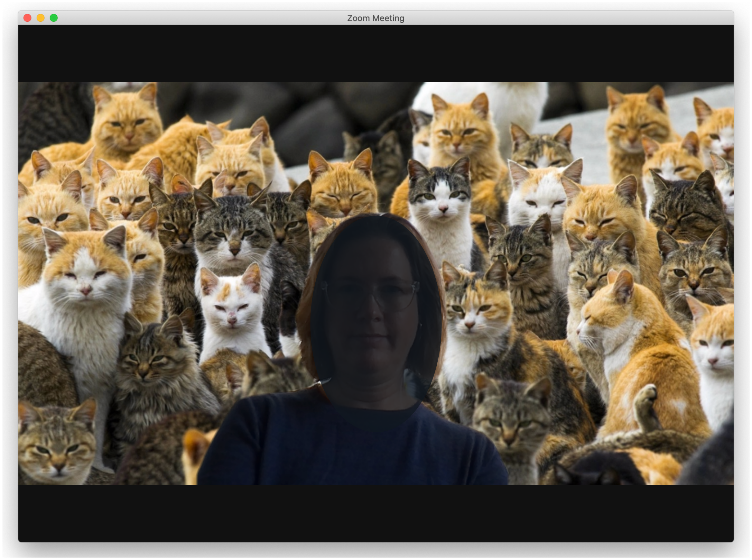Maximize the Zoom Meeting window with green button
Screen dimensions: 752x560
(x=54, y=18)
